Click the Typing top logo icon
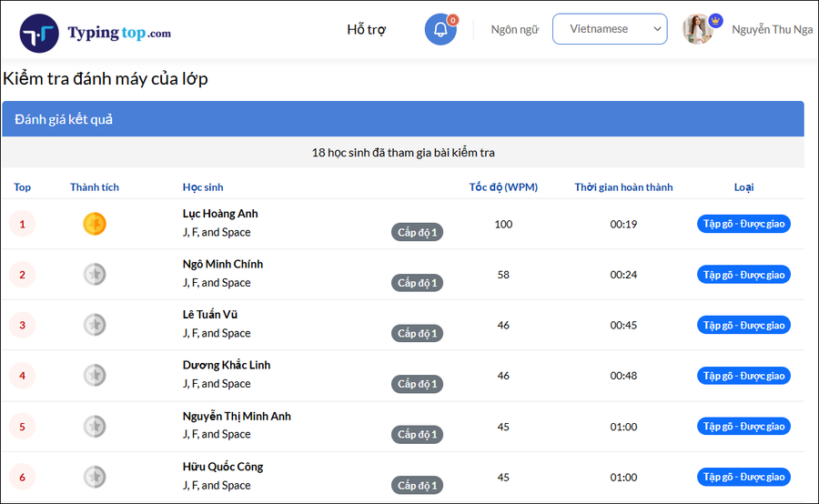This screenshot has height=504, width=819. (x=39, y=33)
